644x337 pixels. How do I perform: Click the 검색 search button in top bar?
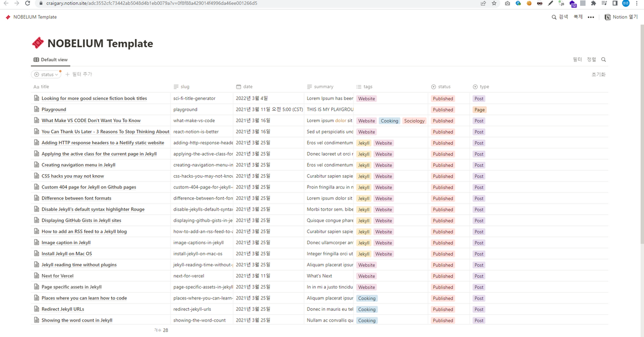560,17
